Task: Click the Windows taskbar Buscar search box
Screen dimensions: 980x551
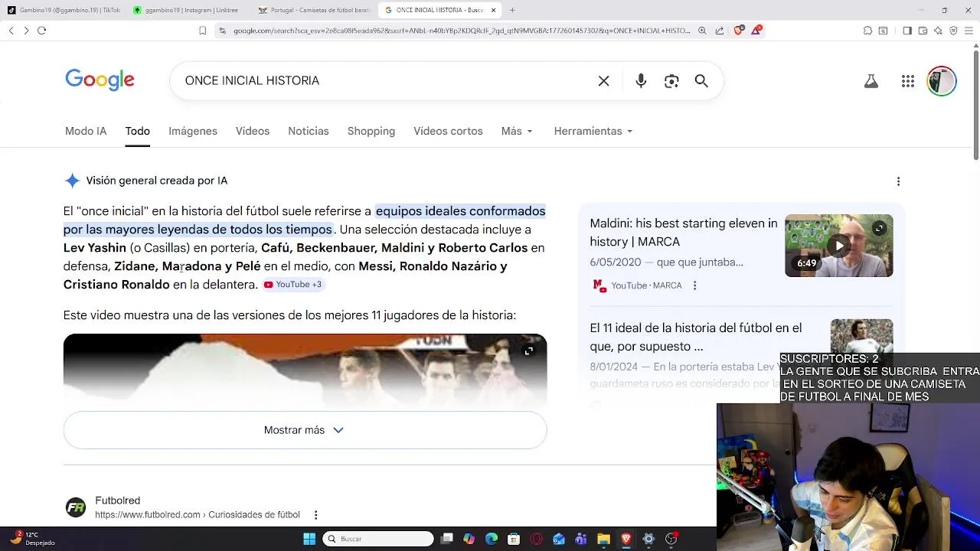Action: click(x=377, y=539)
